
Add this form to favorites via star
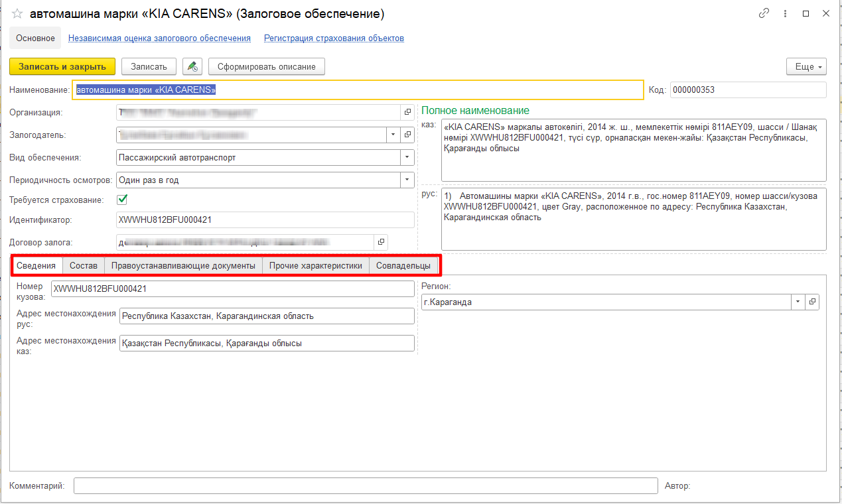(x=17, y=14)
